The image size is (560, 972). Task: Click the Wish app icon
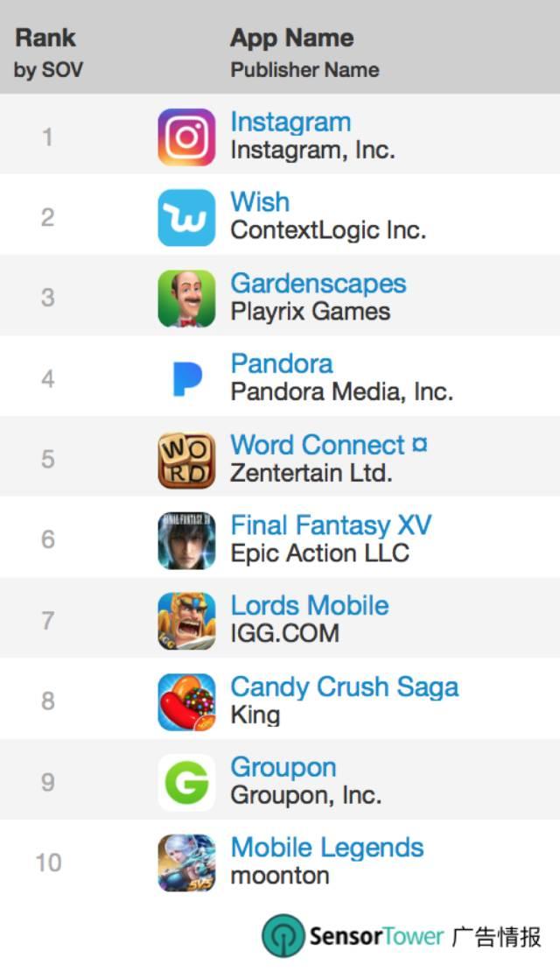click(x=186, y=217)
